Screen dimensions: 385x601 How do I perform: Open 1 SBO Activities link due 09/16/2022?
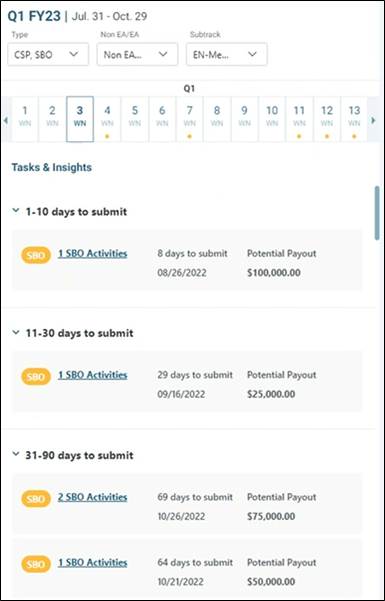click(x=92, y=375)
